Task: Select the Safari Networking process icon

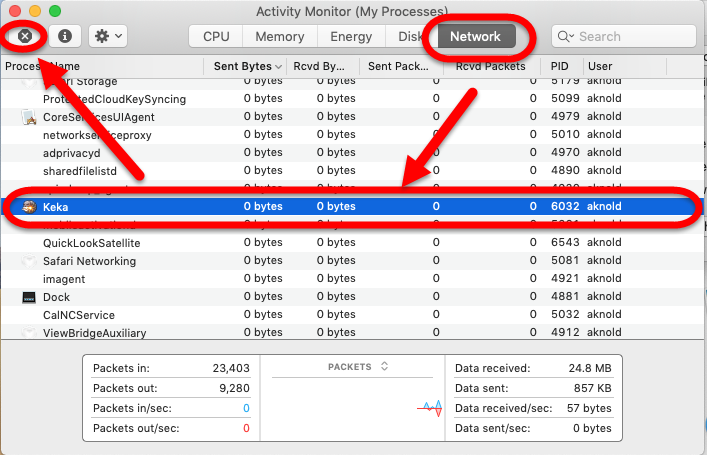Action: point(29,261)
